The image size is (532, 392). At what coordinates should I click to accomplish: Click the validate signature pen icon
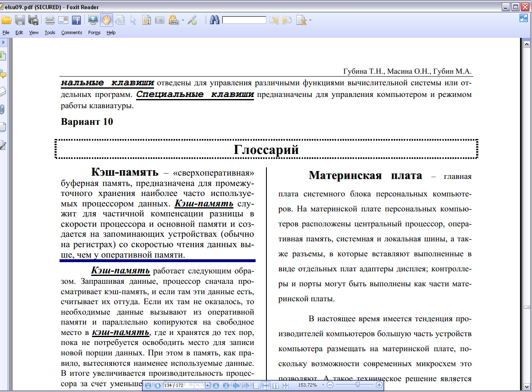(192, 20)
